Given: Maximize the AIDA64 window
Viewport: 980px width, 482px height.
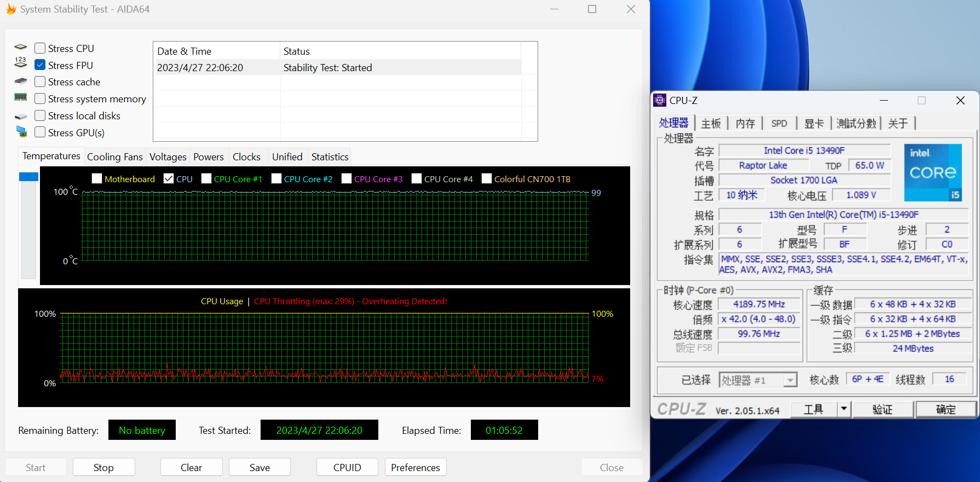Looking at the screenshot, I should pyautogui.click(x=592, y=9).
